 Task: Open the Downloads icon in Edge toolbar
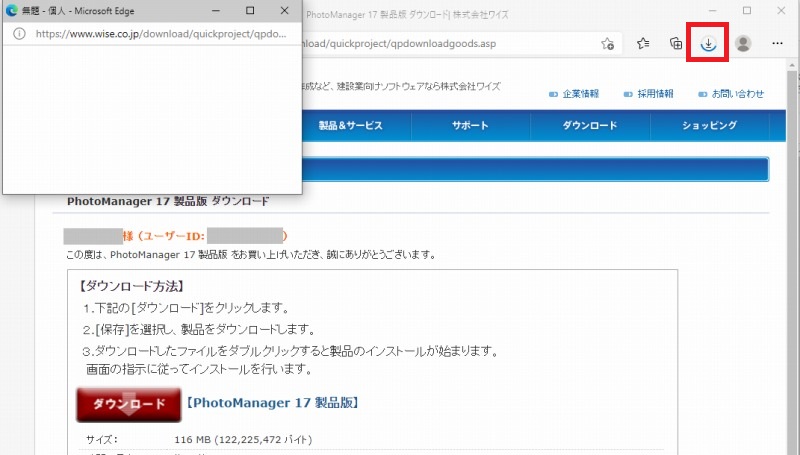708,44
